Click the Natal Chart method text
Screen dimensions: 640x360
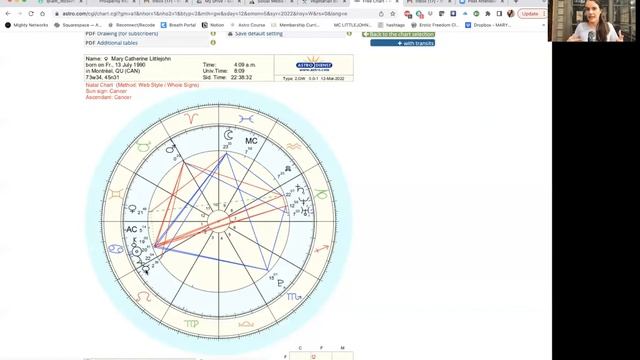point(142,85)
